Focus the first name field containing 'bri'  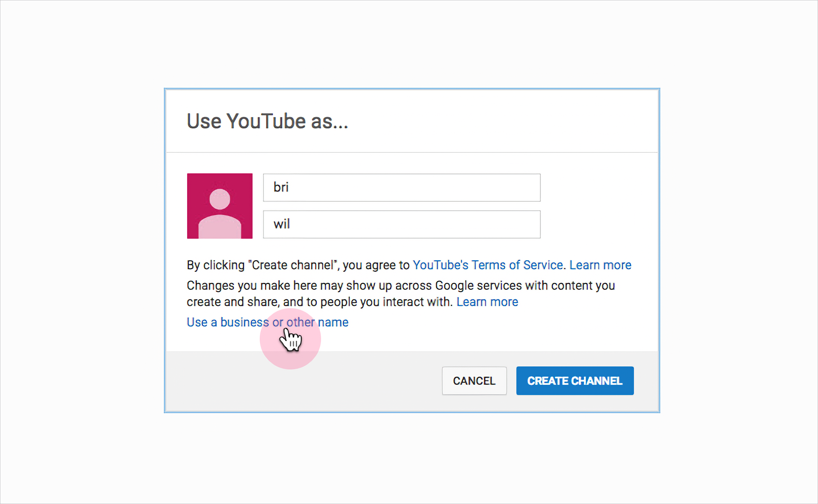402,188
